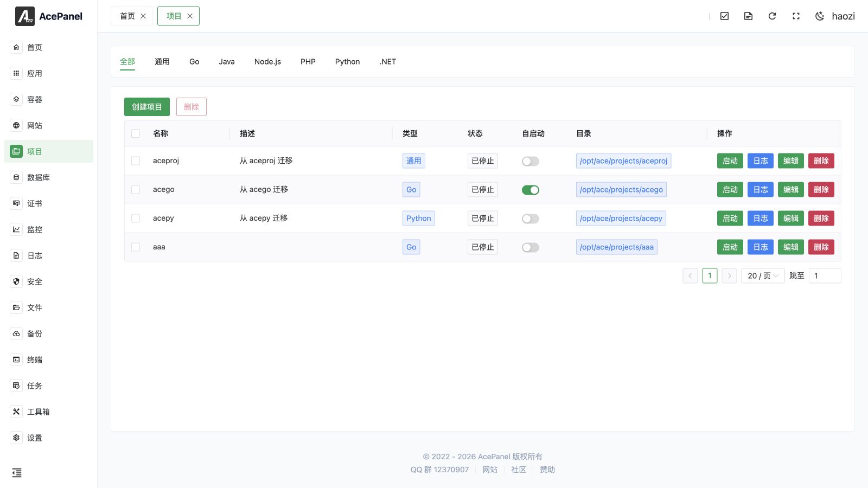Open the 容器 container sidebar icon
Viewport: 868px width, 488px height.
coord(16,99)
